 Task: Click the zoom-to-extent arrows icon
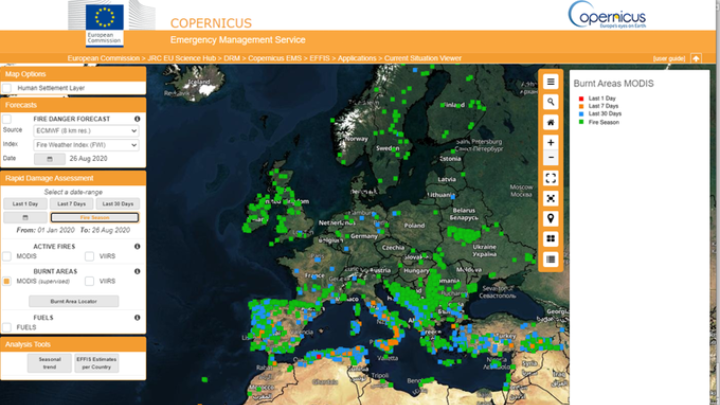(551, 198)
